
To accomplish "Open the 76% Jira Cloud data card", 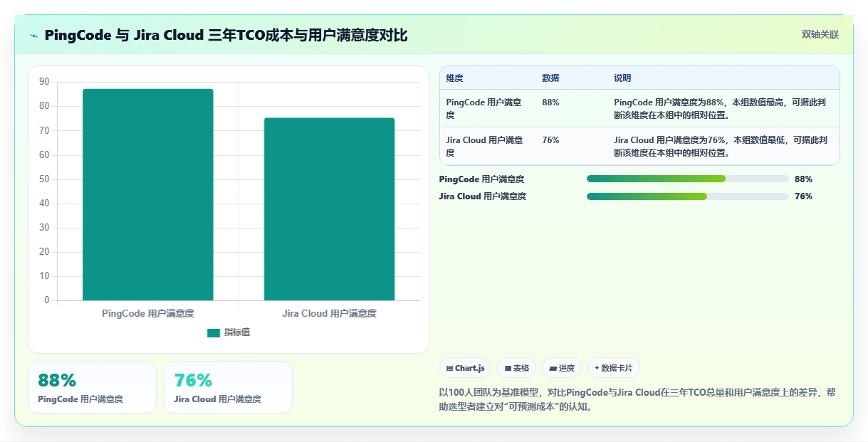I will click(228, 387).
